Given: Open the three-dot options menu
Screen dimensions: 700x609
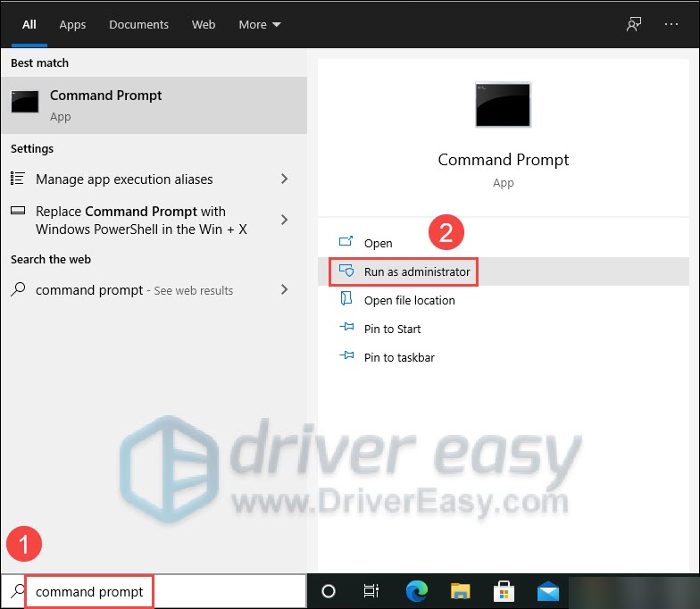Looking at the screenshot, I should (671, 24).
